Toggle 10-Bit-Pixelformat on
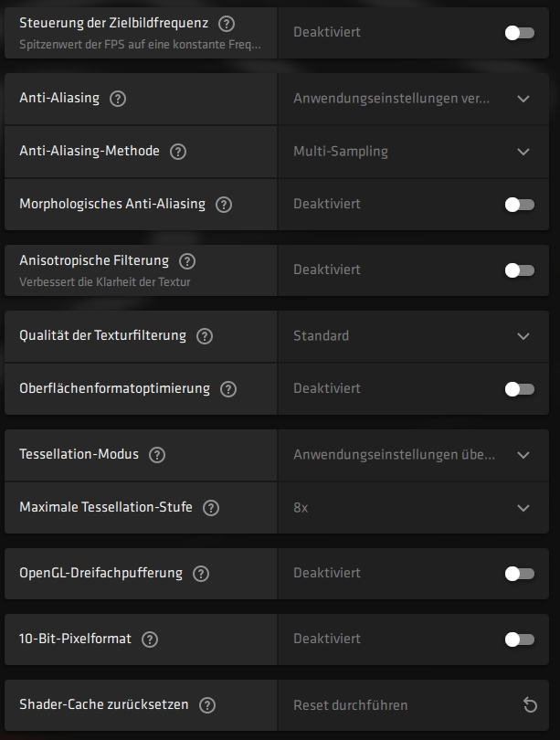 click(x=519, y=640)
